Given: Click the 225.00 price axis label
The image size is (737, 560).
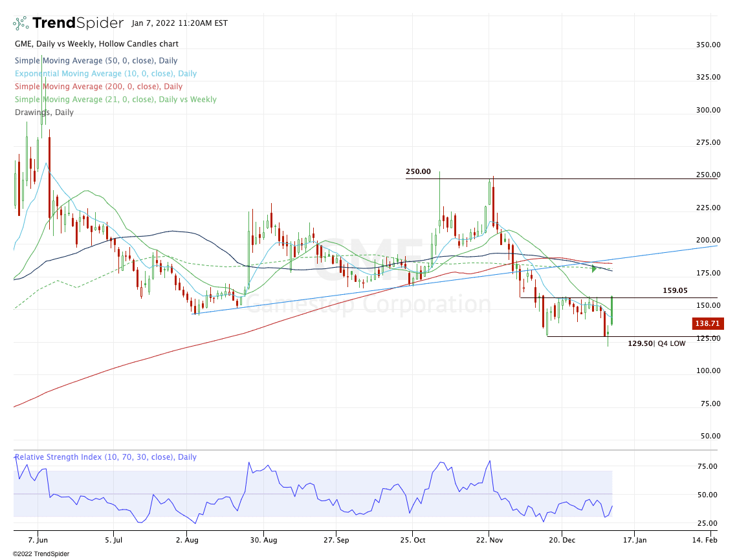Looking at the screenshot, I should (x=709, y=208).
